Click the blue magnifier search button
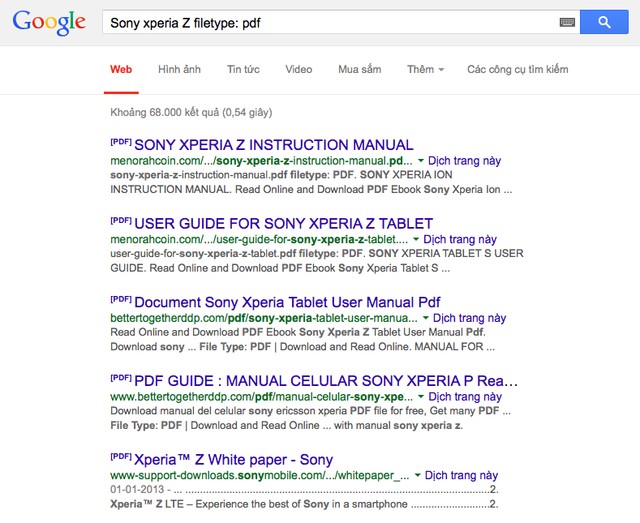The width and height of the screenshot is (640, 523). 604,22
